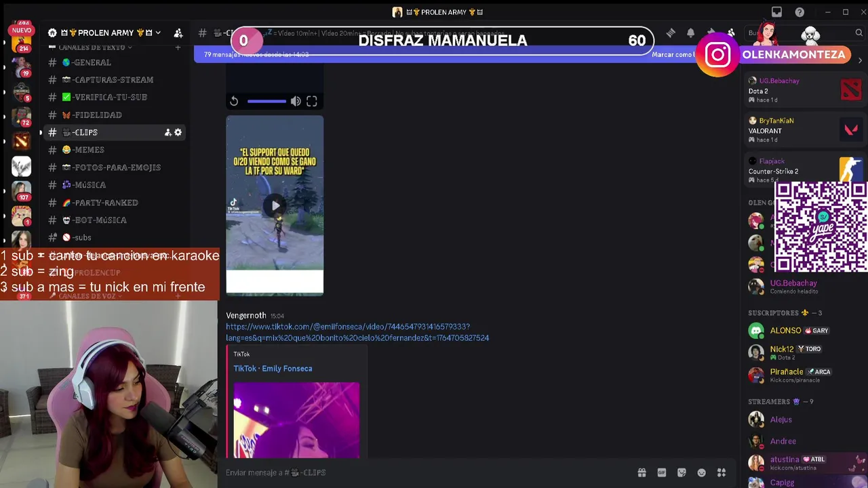Click the video replay icon
This screenshot has width=868, height=488.
234,101
